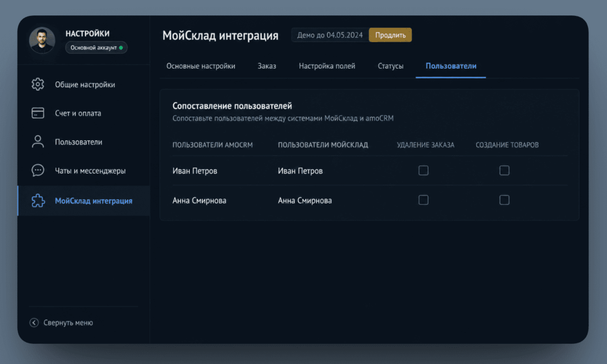Select the Пользователи tab

(451, 66)
